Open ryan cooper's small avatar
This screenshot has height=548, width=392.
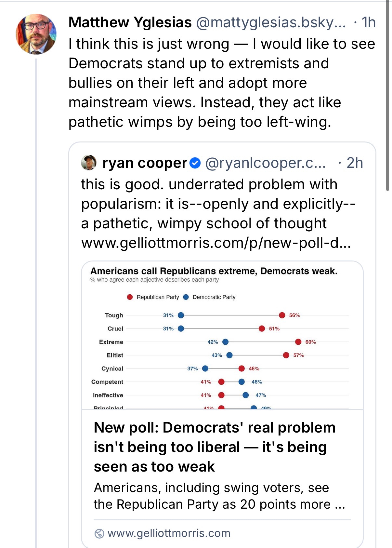[x=89, y=163]
